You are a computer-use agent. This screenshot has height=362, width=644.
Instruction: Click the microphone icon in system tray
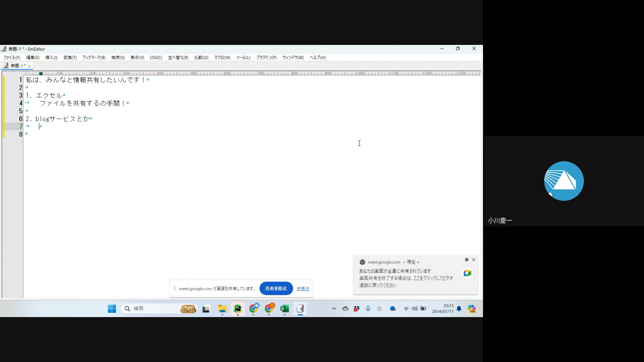click(x=368, y=309)
